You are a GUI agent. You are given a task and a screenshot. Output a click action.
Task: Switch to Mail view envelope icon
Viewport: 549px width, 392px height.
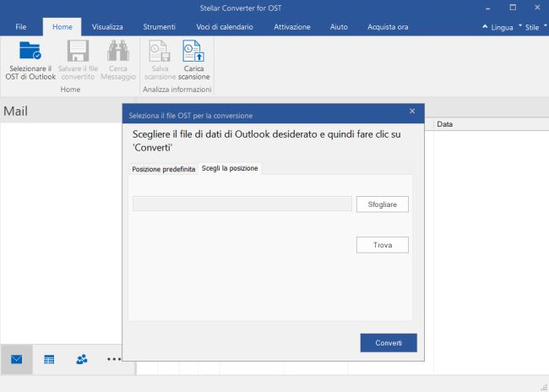pyautogui.click(x=16, y=359)
